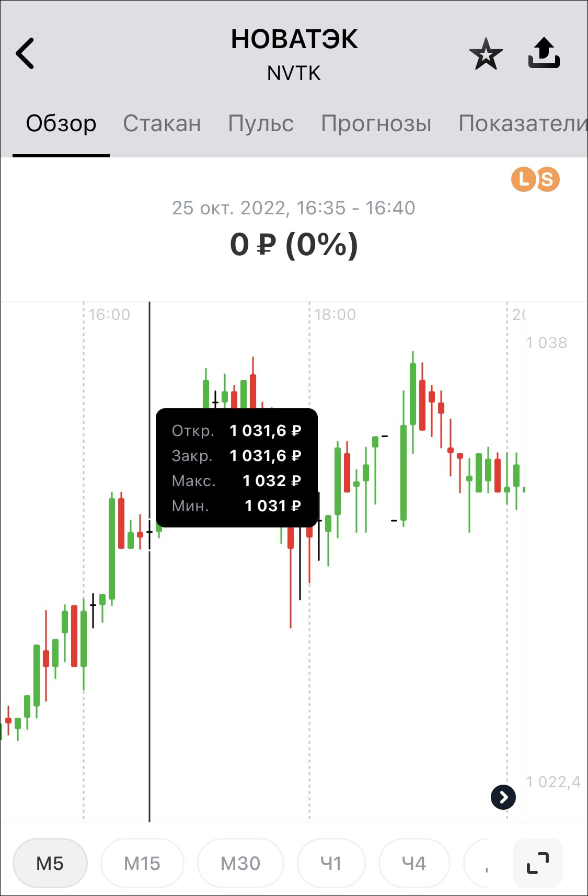The image size is (588, 896).
Task: Tap the back arrow icon
Action: [x=25, y=53]
